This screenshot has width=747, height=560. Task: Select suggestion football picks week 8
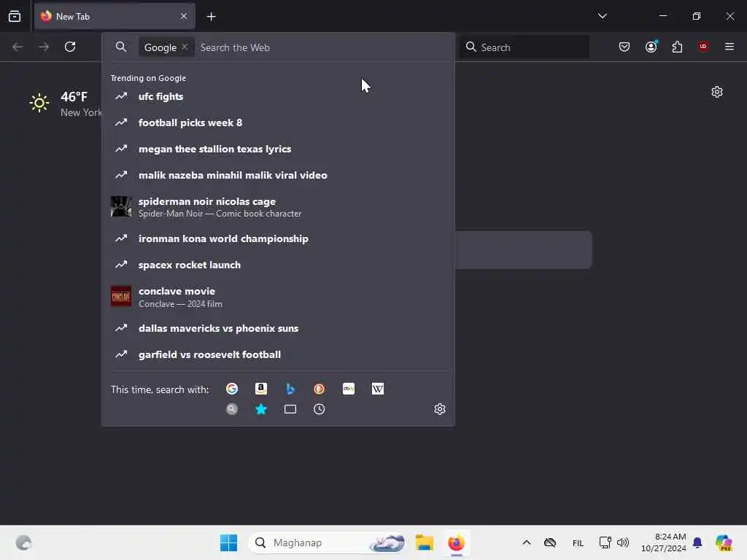(x=278, y=122)
